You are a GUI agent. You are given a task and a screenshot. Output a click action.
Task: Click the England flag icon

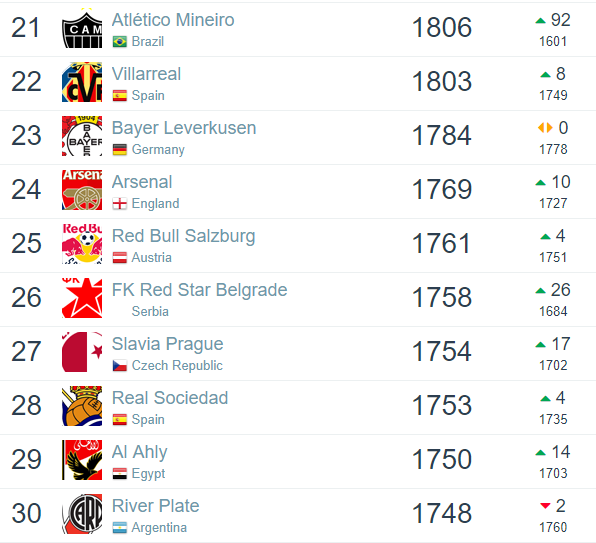120,204
